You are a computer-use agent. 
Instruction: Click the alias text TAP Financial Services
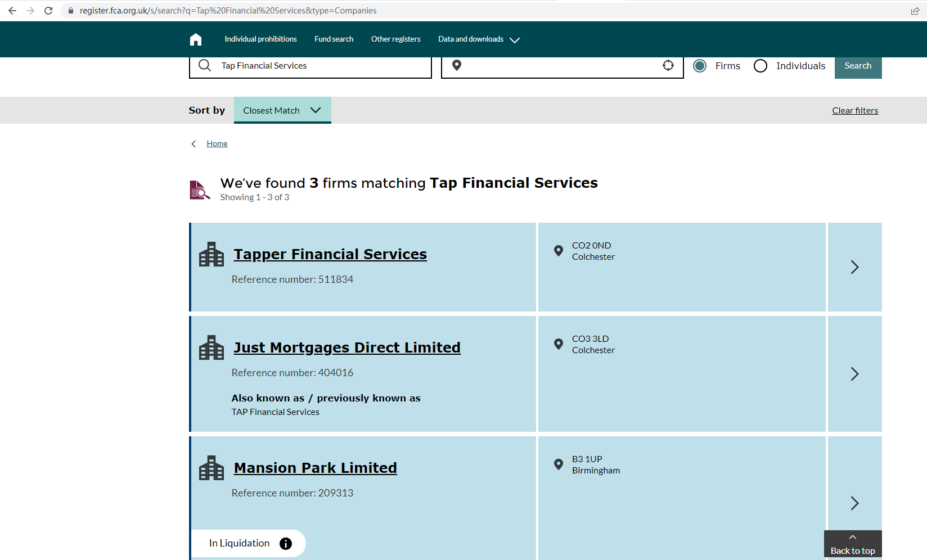tap(276, 412)
